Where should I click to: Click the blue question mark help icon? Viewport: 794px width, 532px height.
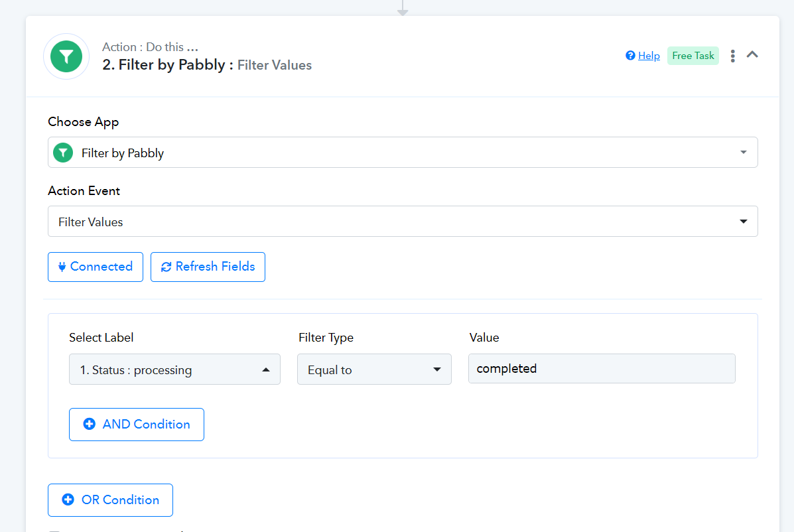click(x=630, y=56)
